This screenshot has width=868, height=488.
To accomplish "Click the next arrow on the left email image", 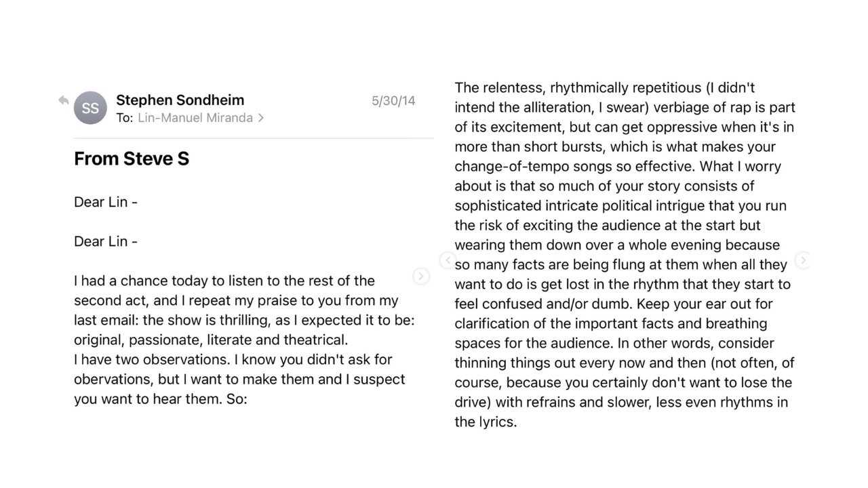I will pos(421,276).
